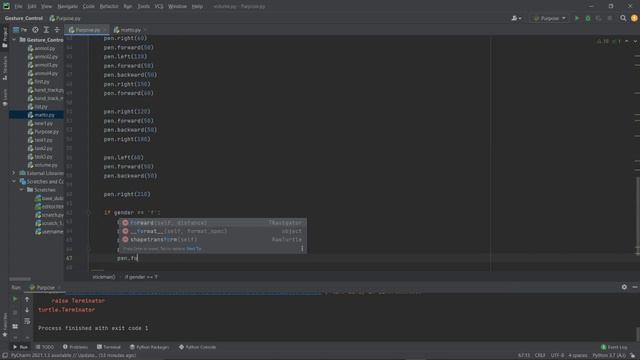640x360 pixels.
Task: Click Gesture_Control breadcrumb in navigation bar
Action: pos(24,18)
